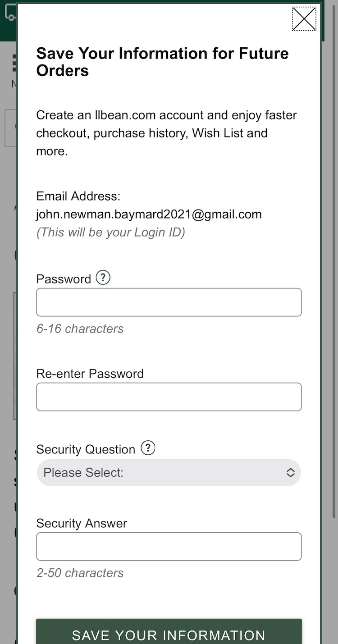Expand the Security Question 'Please Select:' dropdown

pyautogui.click(x=169, y=472)
